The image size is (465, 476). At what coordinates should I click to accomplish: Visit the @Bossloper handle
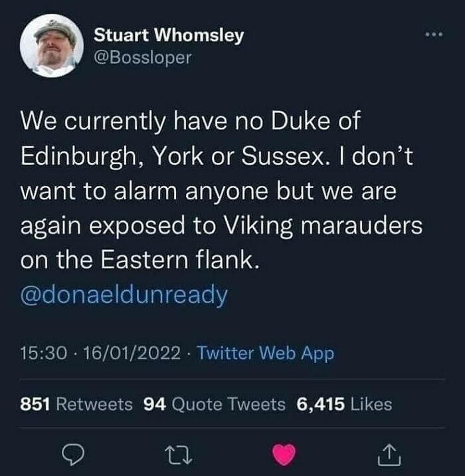(143, 57)
